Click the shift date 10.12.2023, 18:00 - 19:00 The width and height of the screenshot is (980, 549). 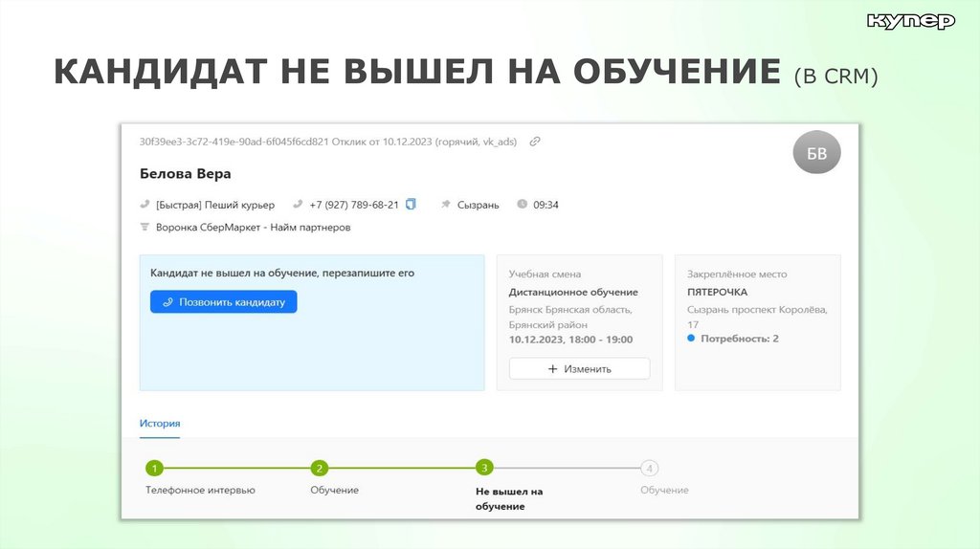[570, 340]
